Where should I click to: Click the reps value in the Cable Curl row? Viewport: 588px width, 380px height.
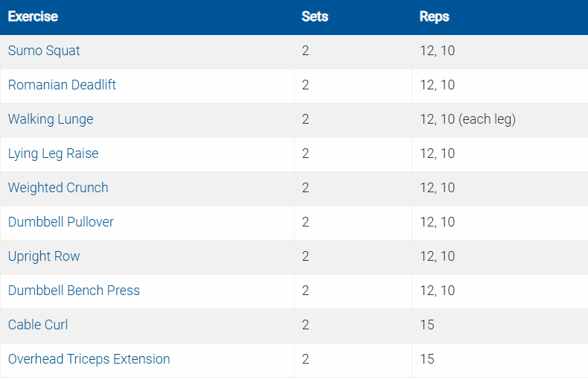[427, 326]
